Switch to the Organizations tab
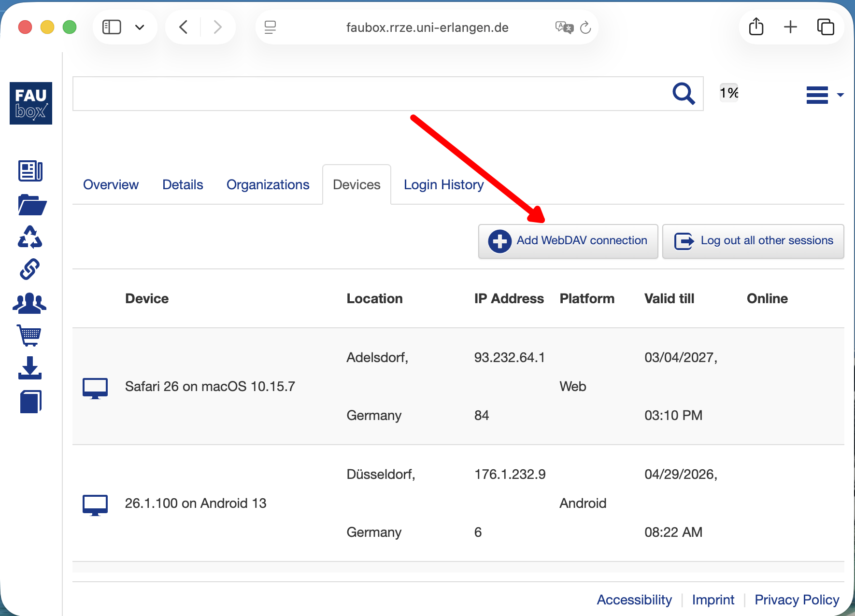 (268, 185)
